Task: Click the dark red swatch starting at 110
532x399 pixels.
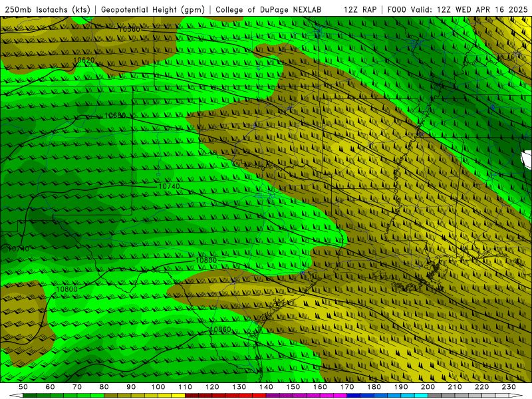Action: (192, 395)
